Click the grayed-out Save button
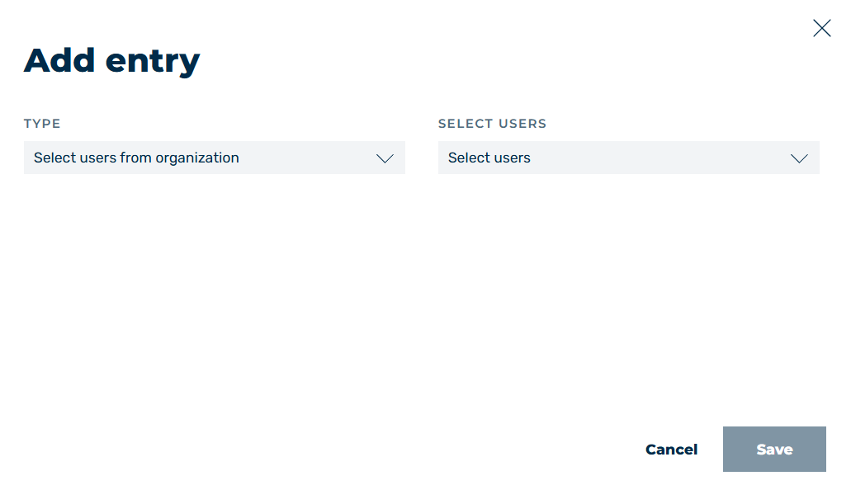Image resolution: width=851 pixels, height=504 pixels. pos(774,450)
